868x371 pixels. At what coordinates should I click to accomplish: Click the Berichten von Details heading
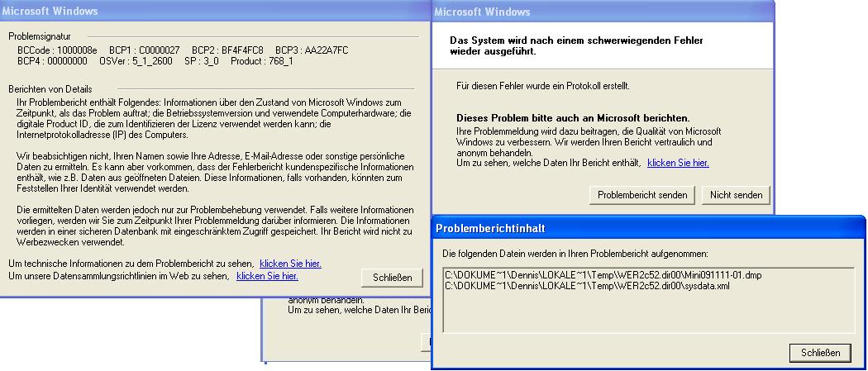pyautogui.click(x=50, y=89)
